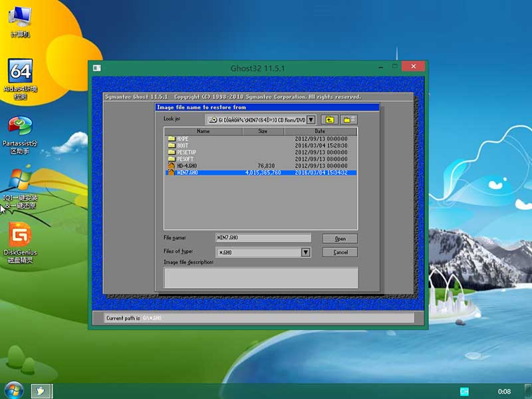Open DiskGenius desktop icon
Viewport: 532px width, 399px height.
pyautogui.click(x=20, y=243)
